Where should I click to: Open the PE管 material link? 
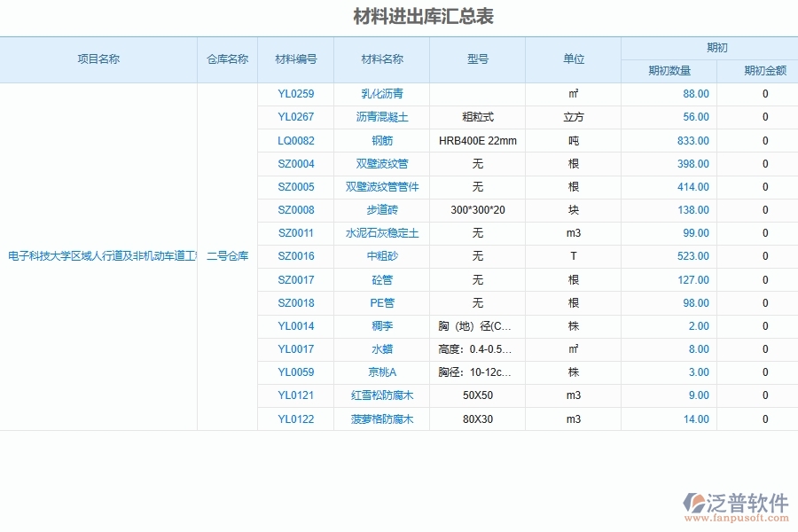point(383,302)
